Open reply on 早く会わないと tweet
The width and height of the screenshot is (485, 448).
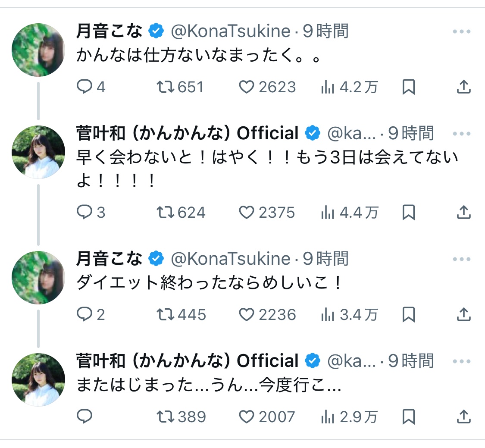(x=85, y=212)
